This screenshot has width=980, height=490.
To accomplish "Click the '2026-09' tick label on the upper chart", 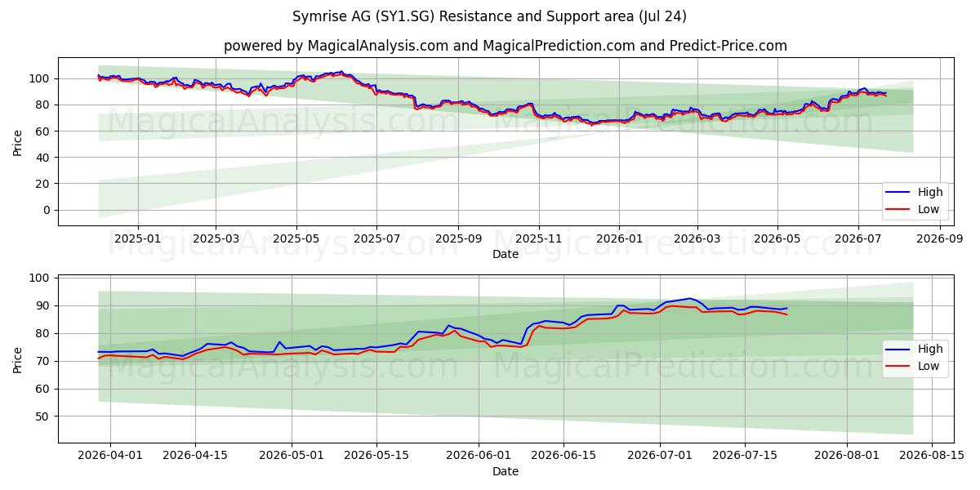I will [x=940, y=238].
